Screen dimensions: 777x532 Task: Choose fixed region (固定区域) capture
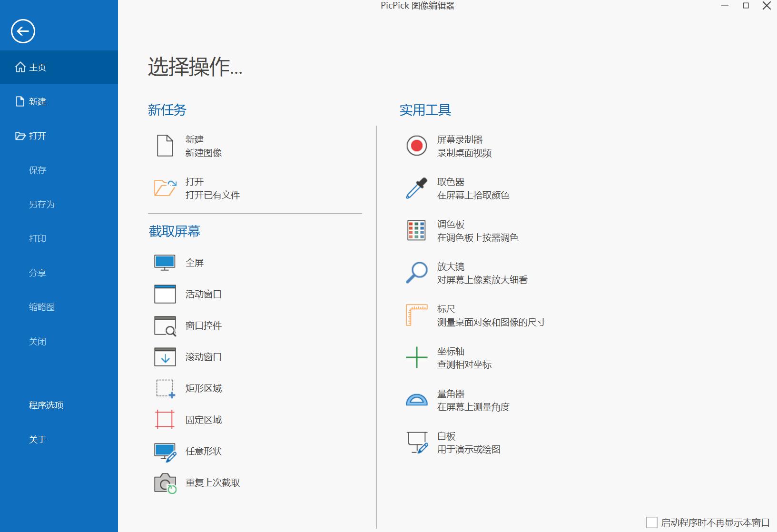coord(165,420)
